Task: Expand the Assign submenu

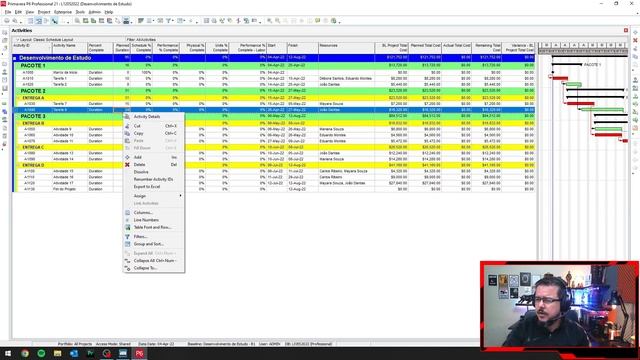Action: click(x=153, y=196)
